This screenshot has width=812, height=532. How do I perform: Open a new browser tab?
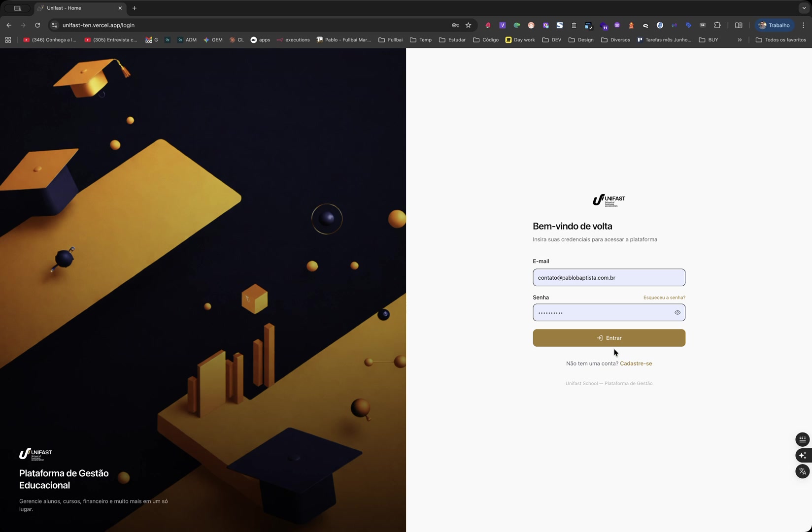point(135,8)
